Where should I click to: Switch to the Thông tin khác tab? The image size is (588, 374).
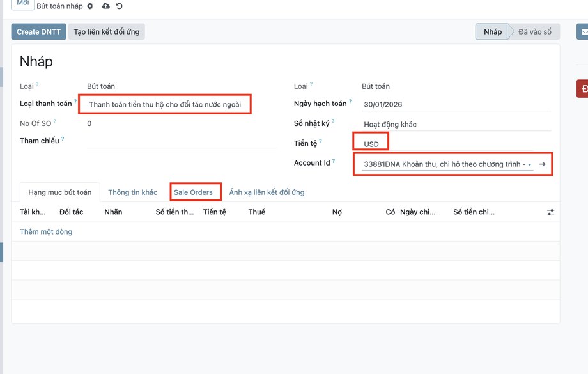(133, 192)
